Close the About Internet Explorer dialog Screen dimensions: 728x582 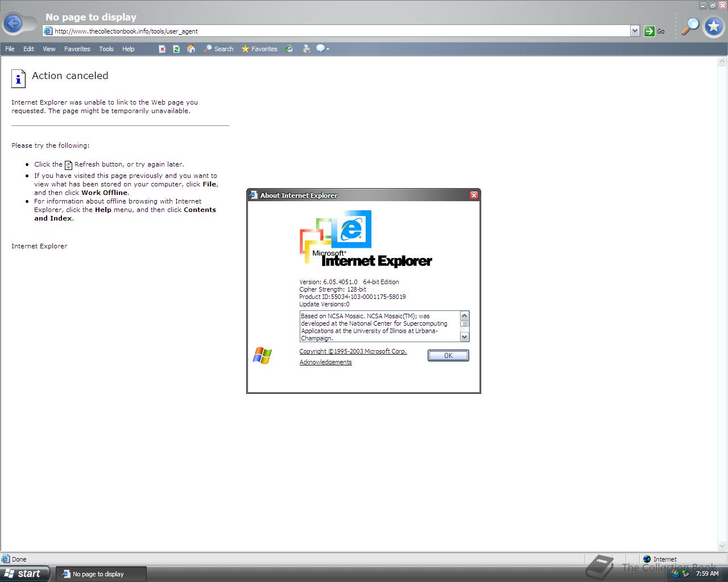[x=474, y=195]
